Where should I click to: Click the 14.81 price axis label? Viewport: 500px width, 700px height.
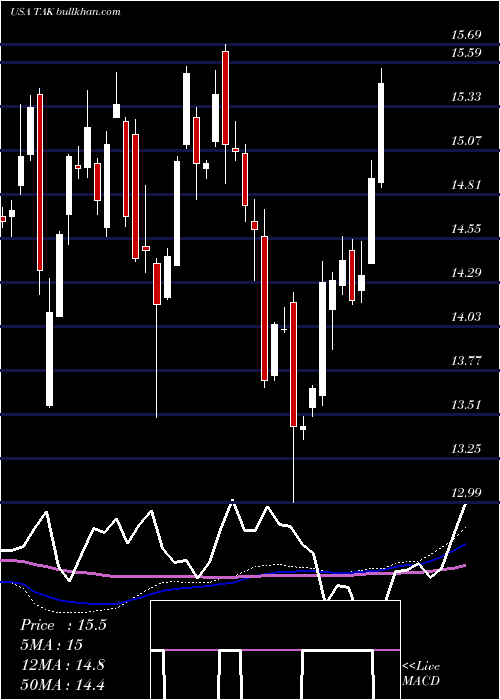coord(466,184)
